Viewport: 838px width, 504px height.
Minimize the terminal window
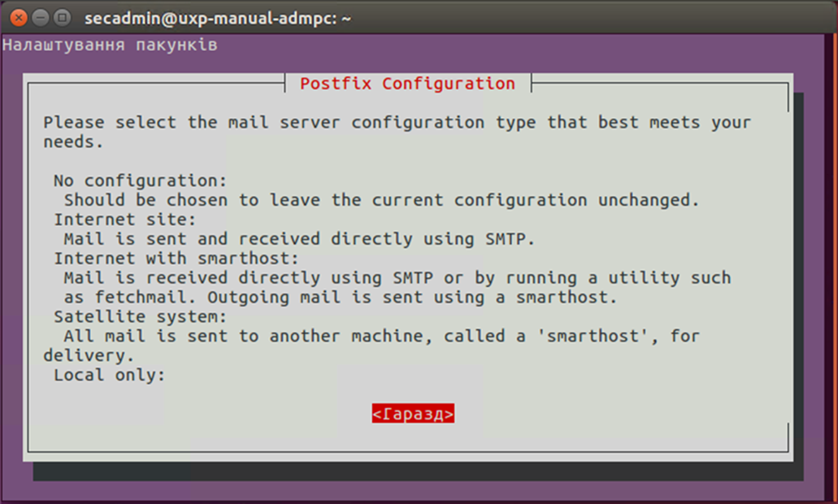(x=41, y=17)
